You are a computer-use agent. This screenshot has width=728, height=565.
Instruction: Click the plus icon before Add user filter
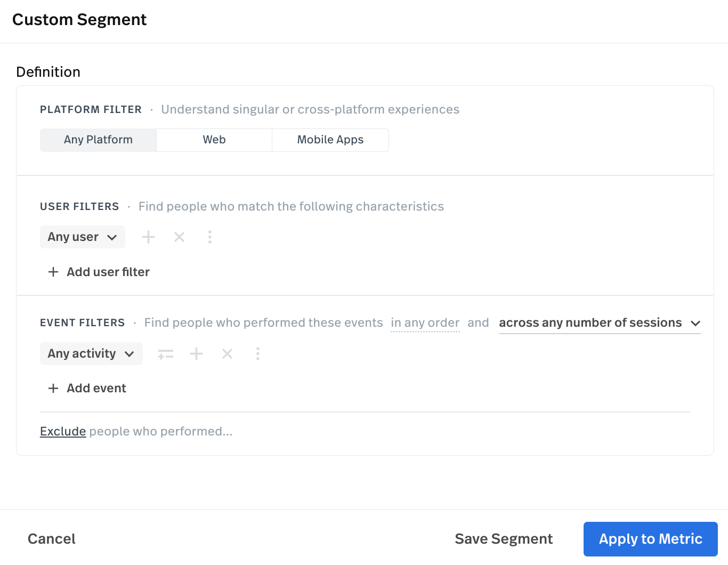[x=53, y=272]
